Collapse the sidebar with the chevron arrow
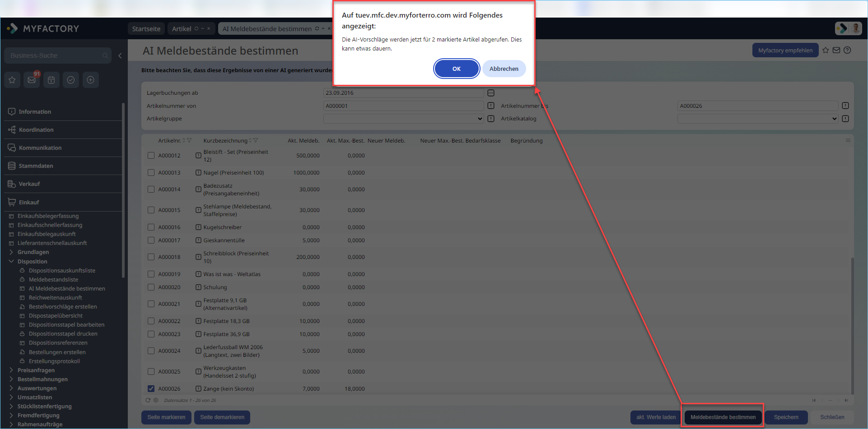The image size is (868, 429). click(x=120, y=55)
